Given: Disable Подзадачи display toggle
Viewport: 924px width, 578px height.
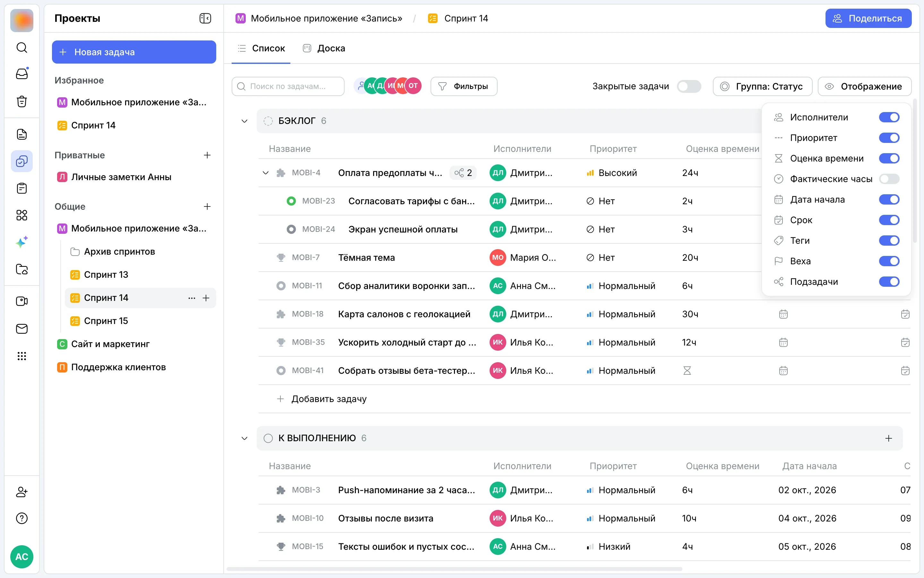Looking at the screenshot, I should [889, 282].
